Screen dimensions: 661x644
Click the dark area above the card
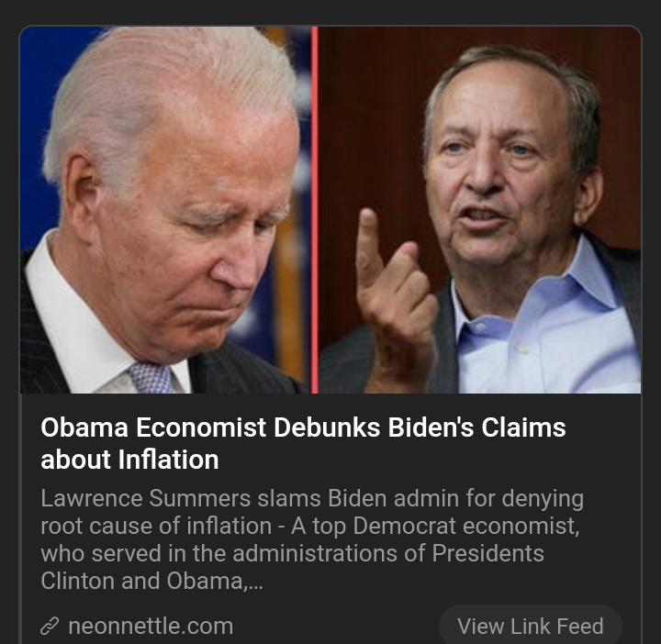(x=330, y=12)
